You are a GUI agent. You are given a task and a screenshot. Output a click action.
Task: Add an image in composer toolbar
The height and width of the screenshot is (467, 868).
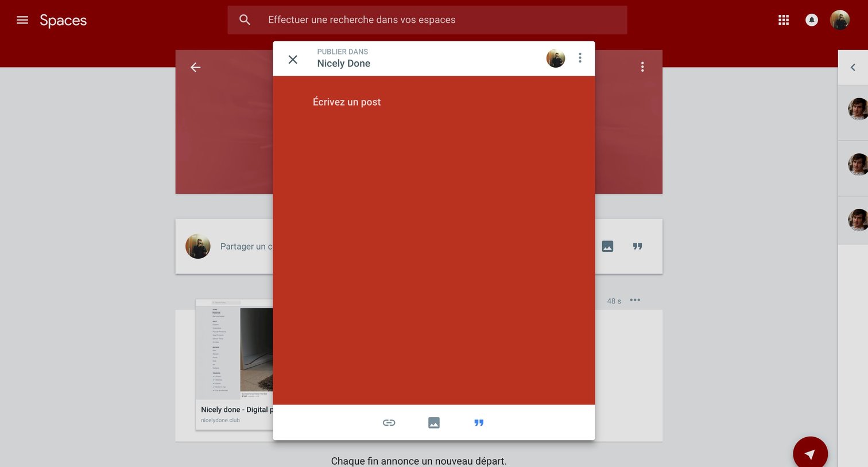tap(434, 423)
